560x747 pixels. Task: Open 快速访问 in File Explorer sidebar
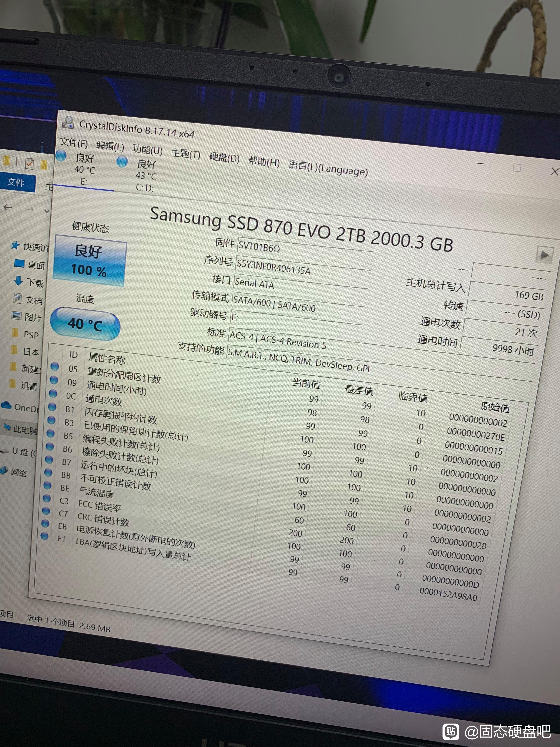[x=30, y=247]
